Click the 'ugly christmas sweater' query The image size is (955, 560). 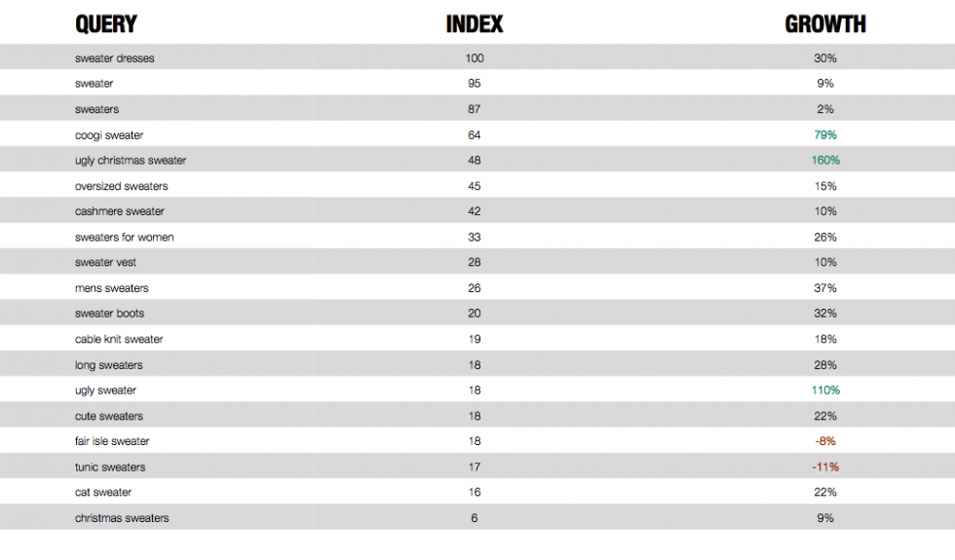click(x=131, y=161)
